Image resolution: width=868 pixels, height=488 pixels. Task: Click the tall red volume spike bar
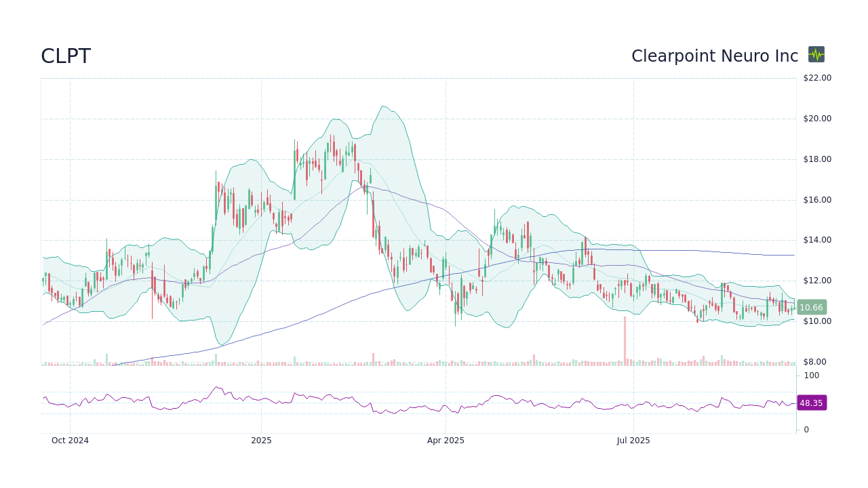click(x=625, y=341)
